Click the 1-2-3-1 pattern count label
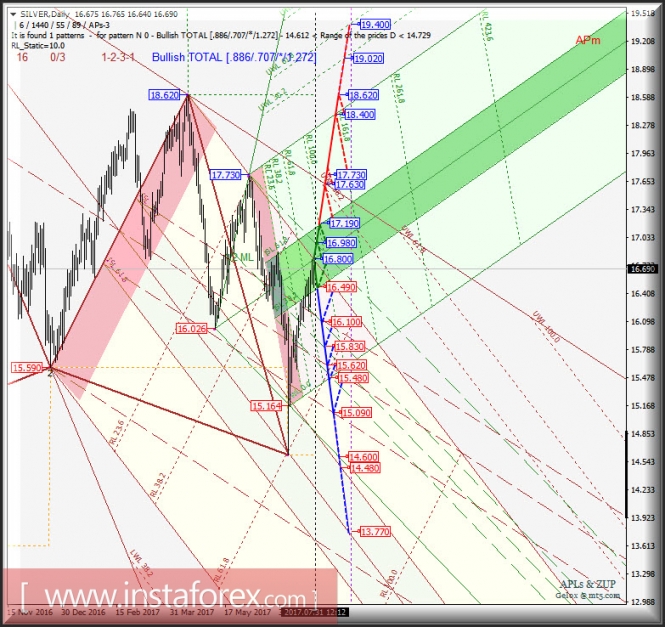This screenshot has width=665, height=627. pyautogui.click(x=119, y=58)
